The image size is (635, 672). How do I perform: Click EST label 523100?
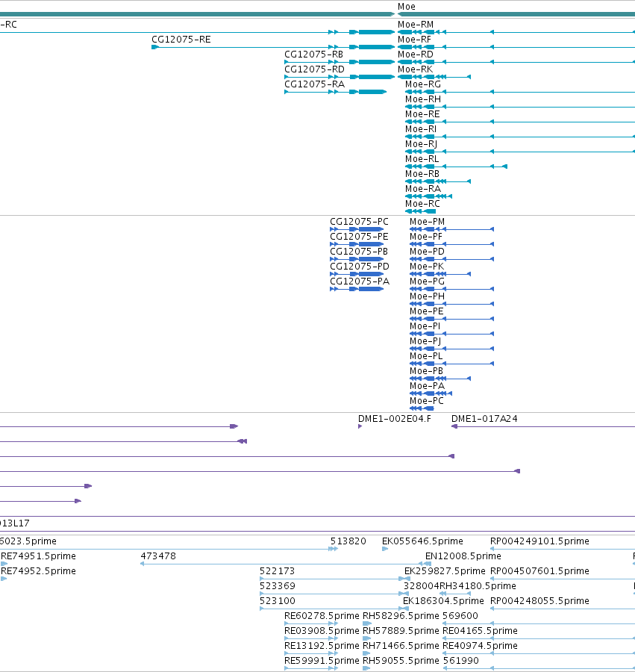pos(278,601)
